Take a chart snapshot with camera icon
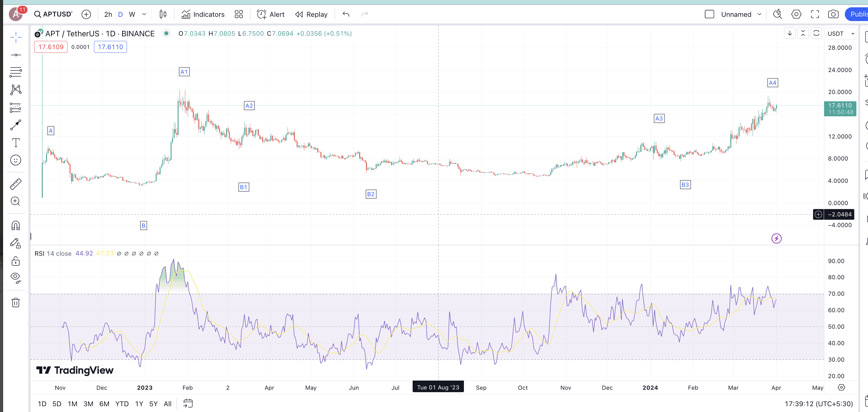 (x=833, y=14)
